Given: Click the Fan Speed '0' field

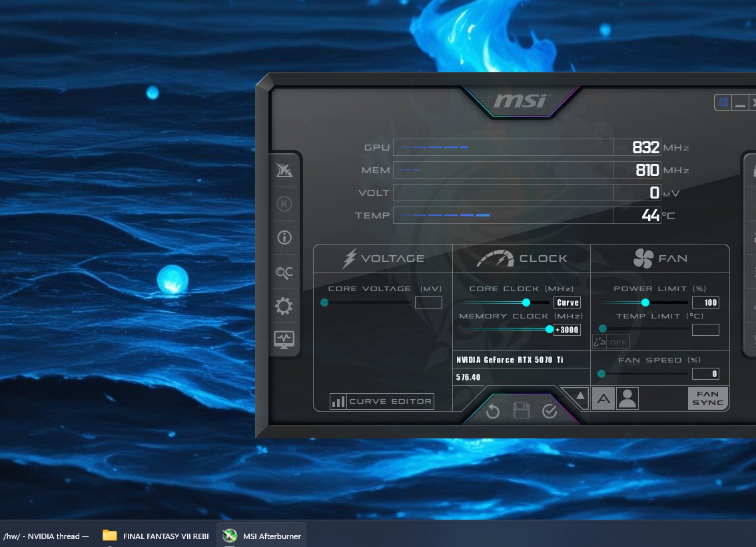Looking at the screenshot, I should click(x=705, y=374).
